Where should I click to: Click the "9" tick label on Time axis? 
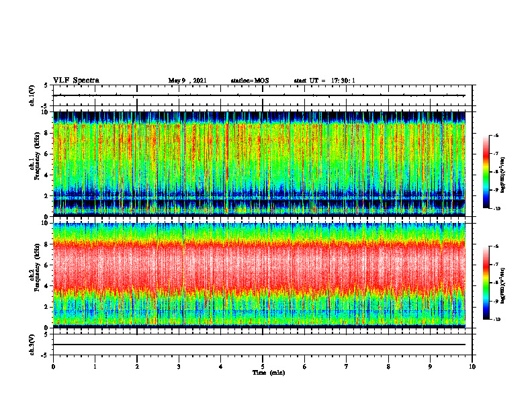tap(430, 367)
